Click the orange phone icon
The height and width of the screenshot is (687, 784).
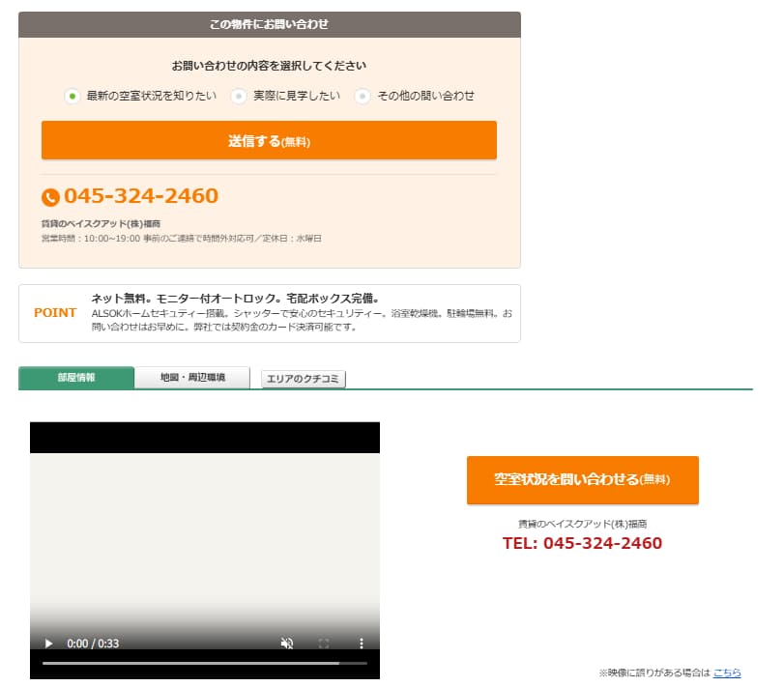tap(50, 197)
